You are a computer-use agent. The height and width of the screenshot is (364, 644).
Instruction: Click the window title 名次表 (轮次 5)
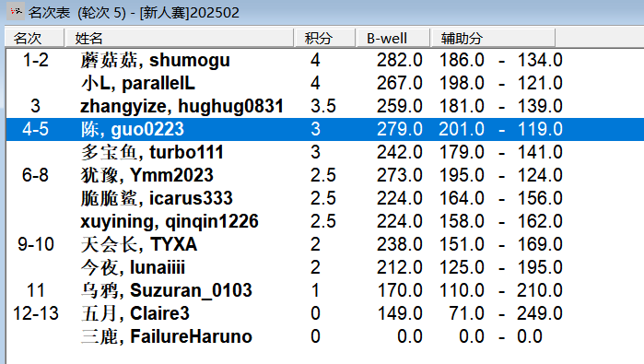(77, 12)
